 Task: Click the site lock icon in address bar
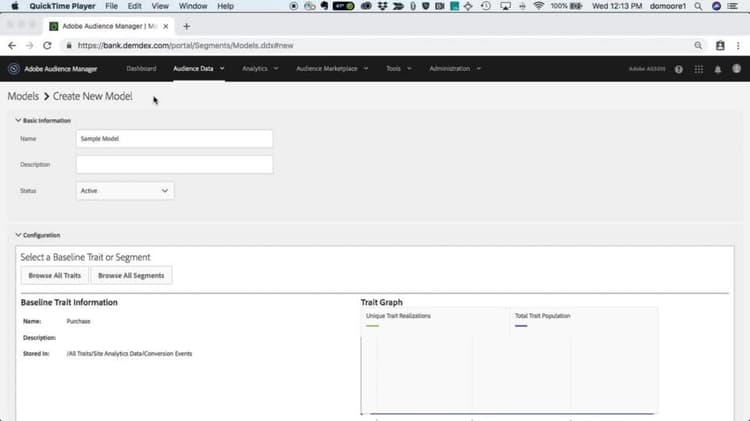tap(69, 45)
